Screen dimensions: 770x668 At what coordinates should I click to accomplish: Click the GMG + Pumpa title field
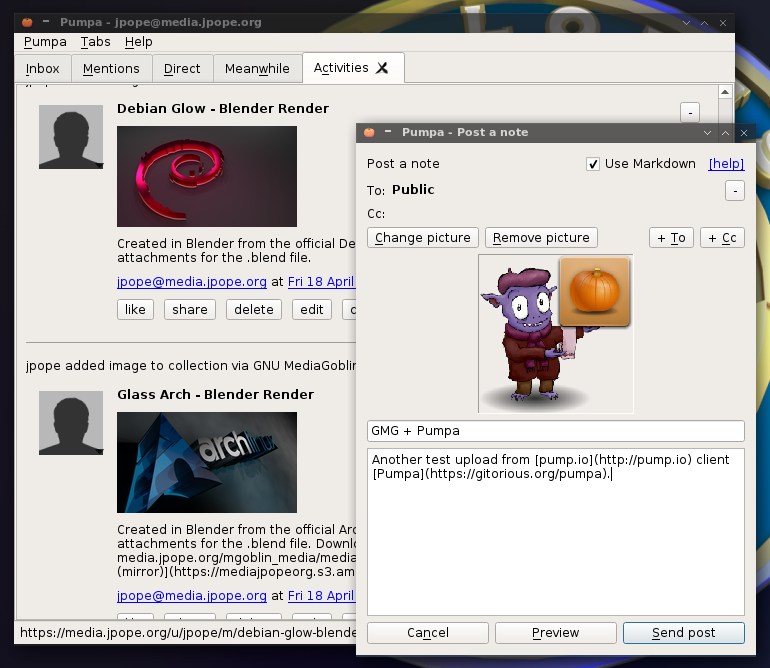tap(556, 431)
